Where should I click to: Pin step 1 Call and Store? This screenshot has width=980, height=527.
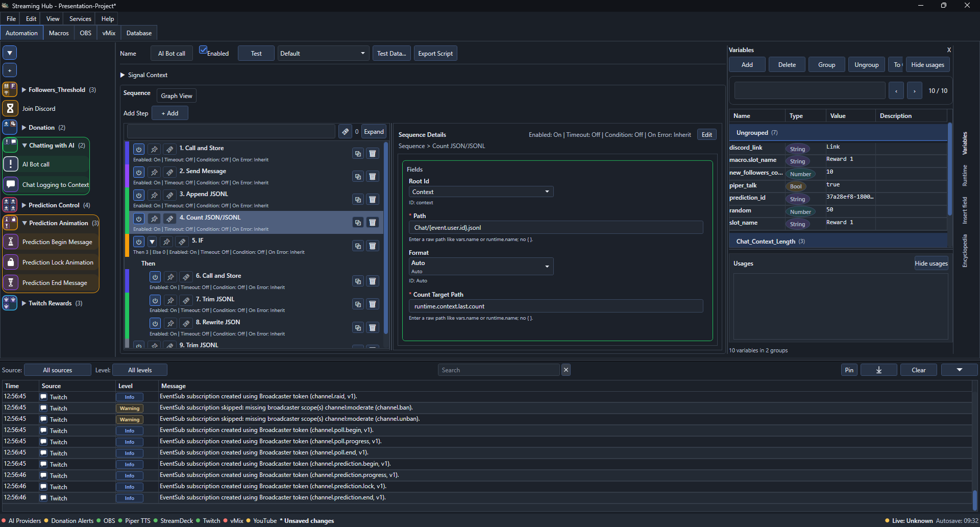[x=154, y=149]
